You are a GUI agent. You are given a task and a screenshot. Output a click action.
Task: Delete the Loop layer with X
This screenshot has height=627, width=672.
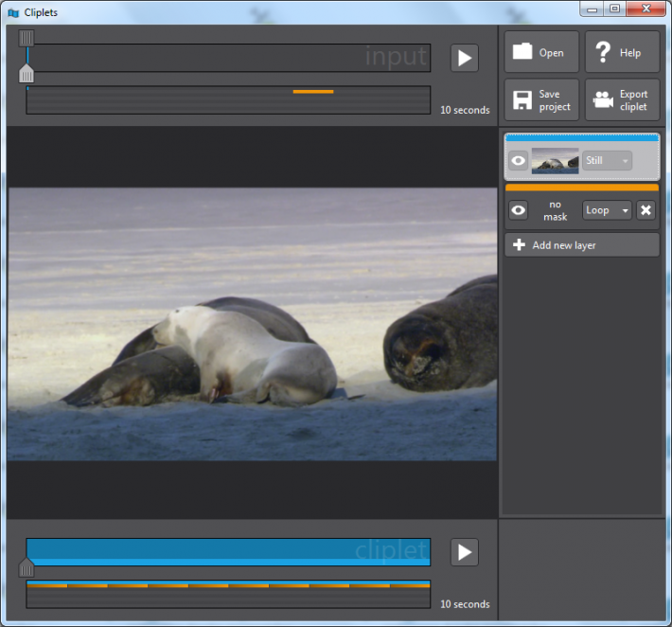tap(645, 210)
